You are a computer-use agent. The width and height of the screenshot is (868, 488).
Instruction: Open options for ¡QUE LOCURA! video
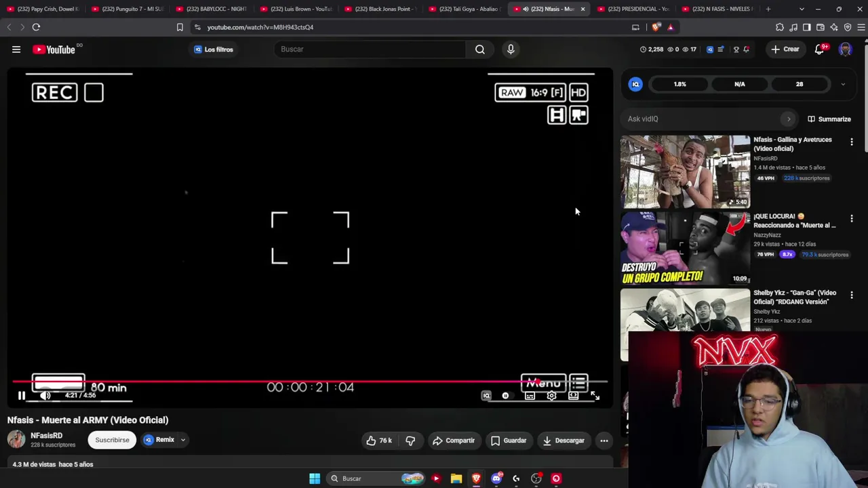coord(852,218)
